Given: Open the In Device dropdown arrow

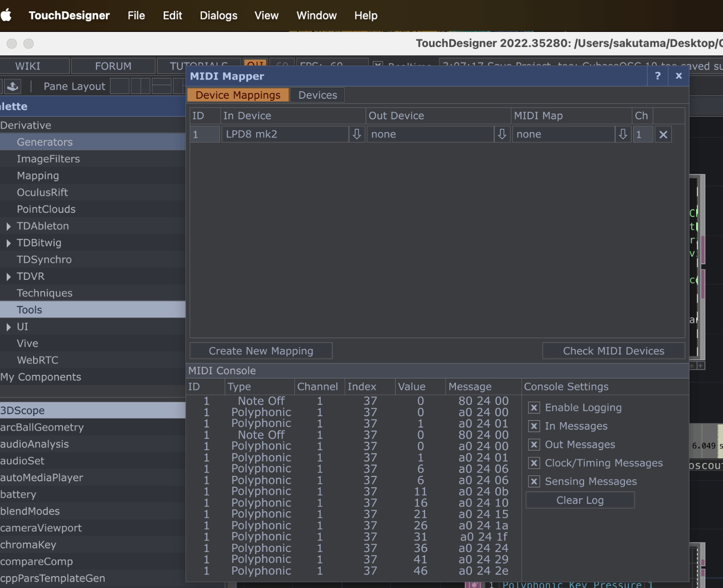Looking at the screenshot, I should pos(357,134).
